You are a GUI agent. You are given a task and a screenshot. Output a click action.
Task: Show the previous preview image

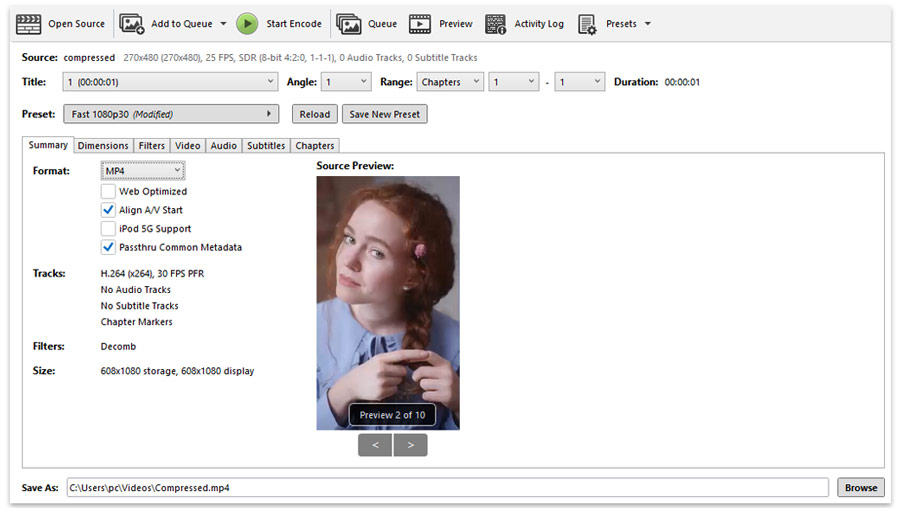pos(375,445)
